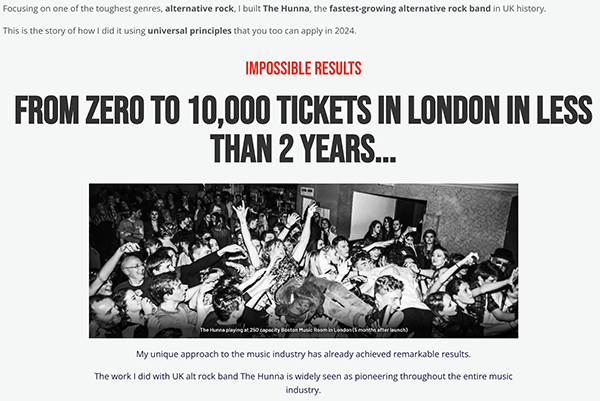Click the photo caption about Boston Music Room
This screenshot has height=401, width=600.
(x=303, y=330)
